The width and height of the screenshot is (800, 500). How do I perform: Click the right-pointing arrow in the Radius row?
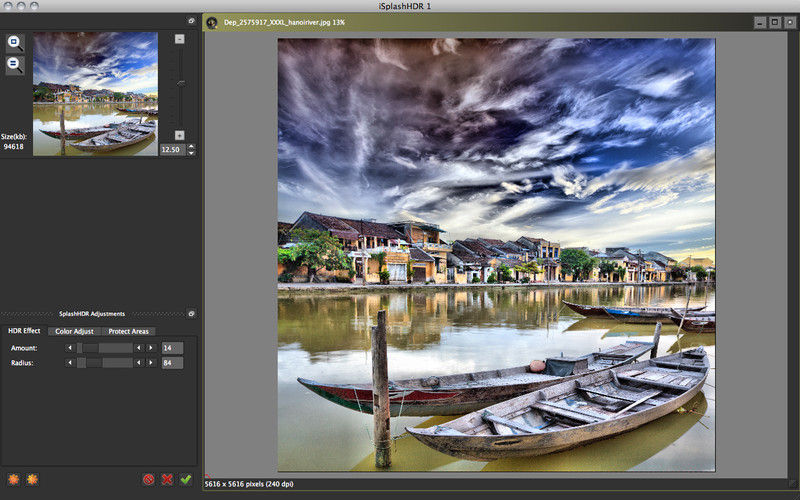151,363
